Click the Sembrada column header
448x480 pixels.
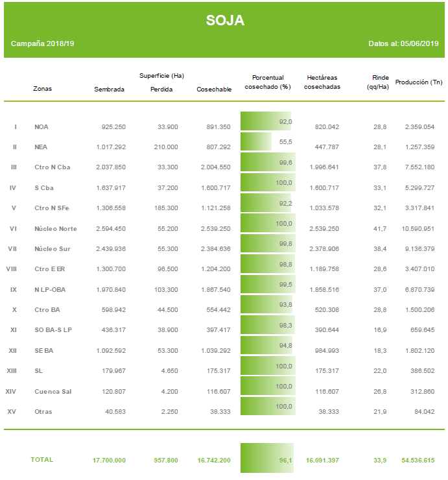109,90
